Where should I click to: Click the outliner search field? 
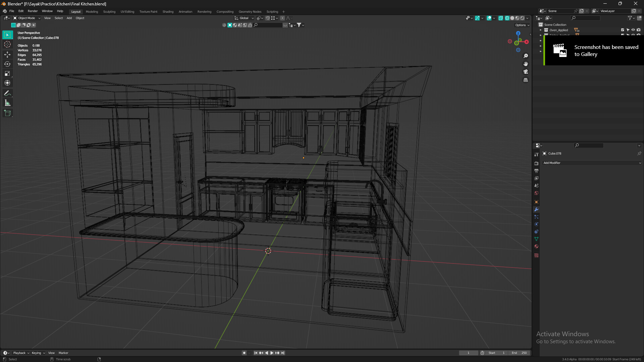point(585,18)
